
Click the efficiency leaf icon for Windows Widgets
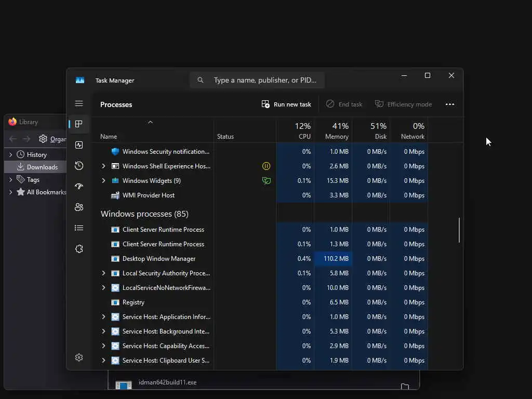[x=267, y=180]
